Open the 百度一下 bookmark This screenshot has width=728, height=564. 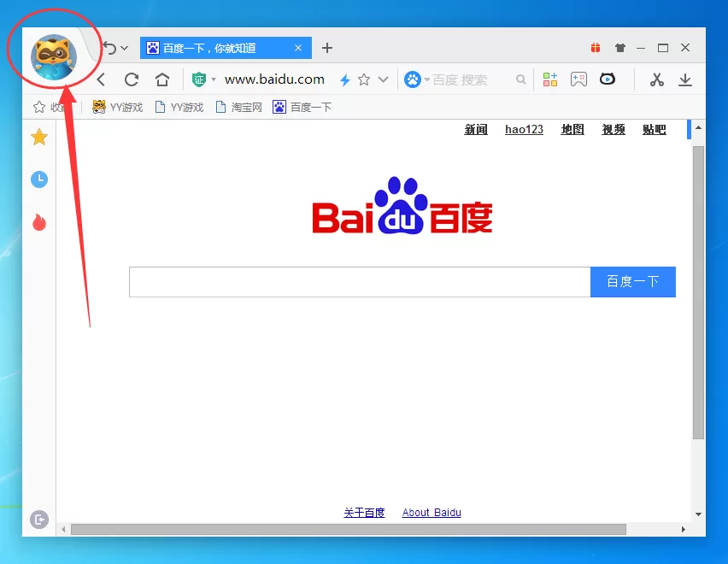(x=302, y=107)
